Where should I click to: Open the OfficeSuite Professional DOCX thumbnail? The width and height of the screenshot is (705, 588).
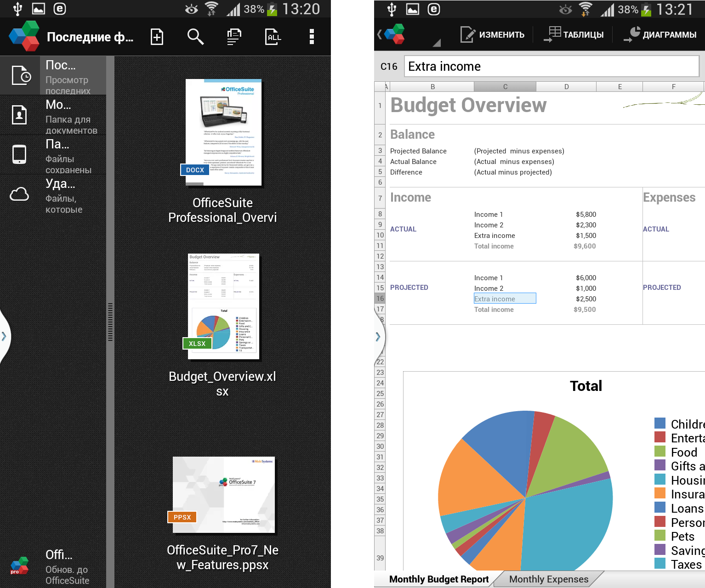223,132
